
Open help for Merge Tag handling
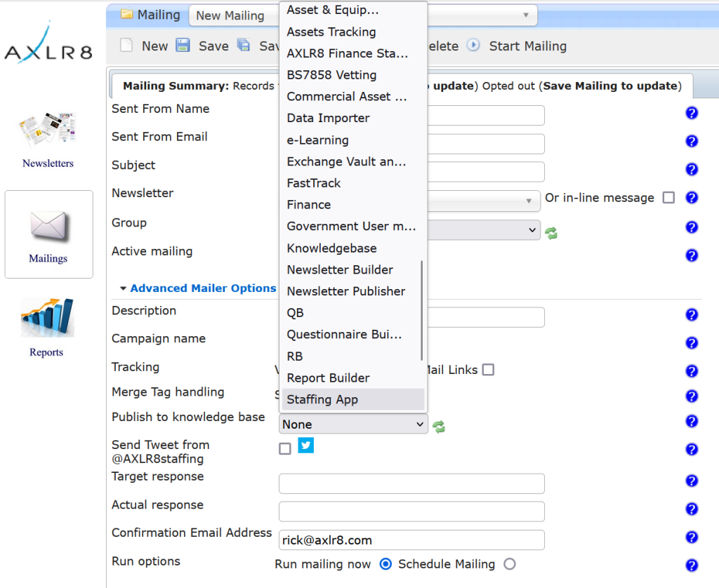(692, 396)
